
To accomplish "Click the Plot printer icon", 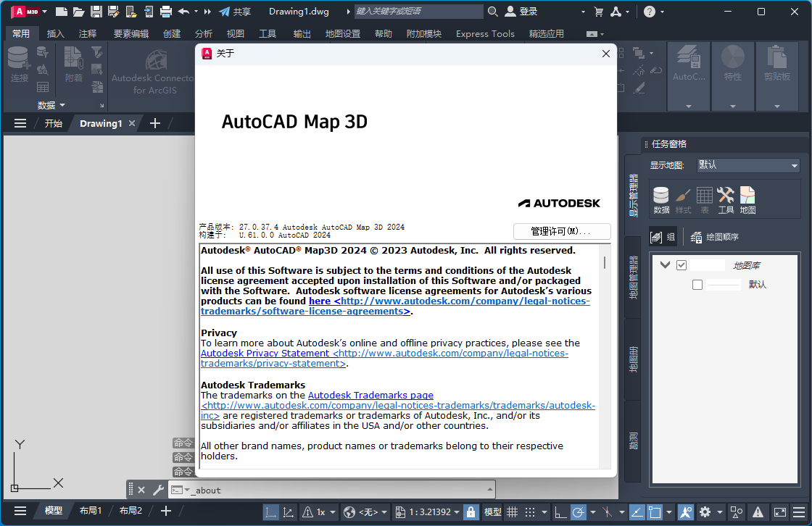I will point(166,12).
